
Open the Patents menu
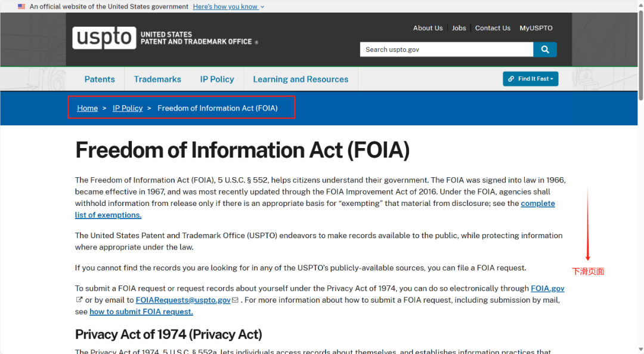pos(100,79)
